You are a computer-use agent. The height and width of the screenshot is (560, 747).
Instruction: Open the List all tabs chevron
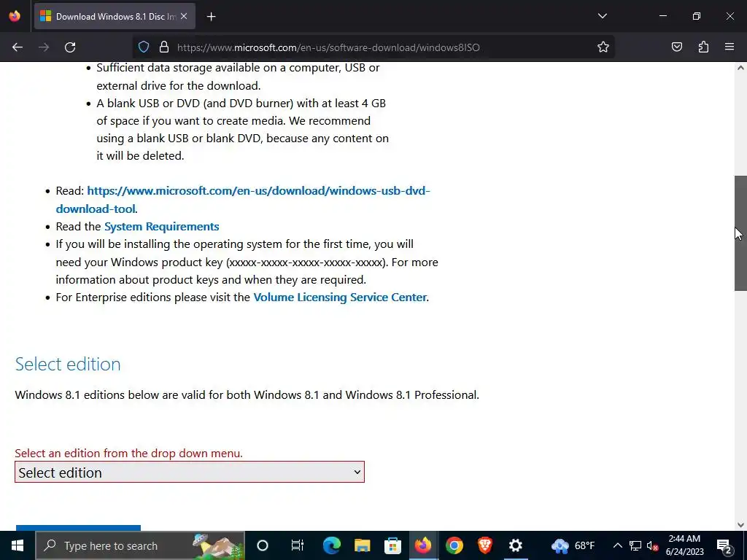click(x=602, y=16)
